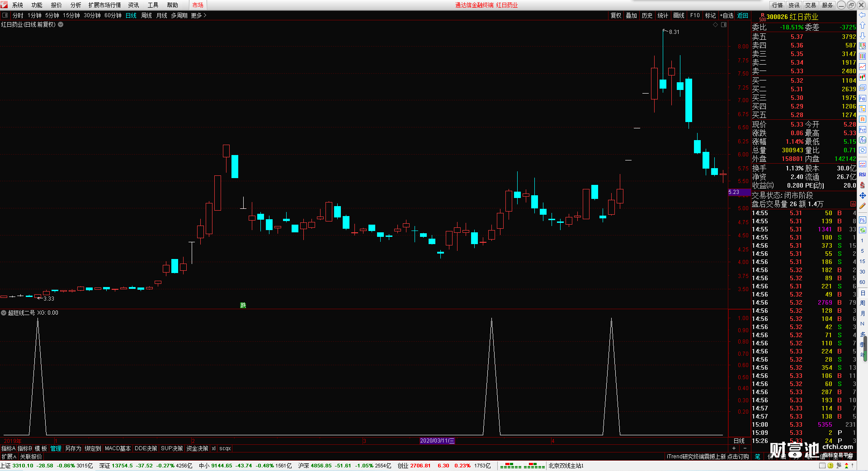This screenshot has width=868, height=471.
Task: Click the 2020/03/11/三 date marker on timeline
Action: (437, 441)
